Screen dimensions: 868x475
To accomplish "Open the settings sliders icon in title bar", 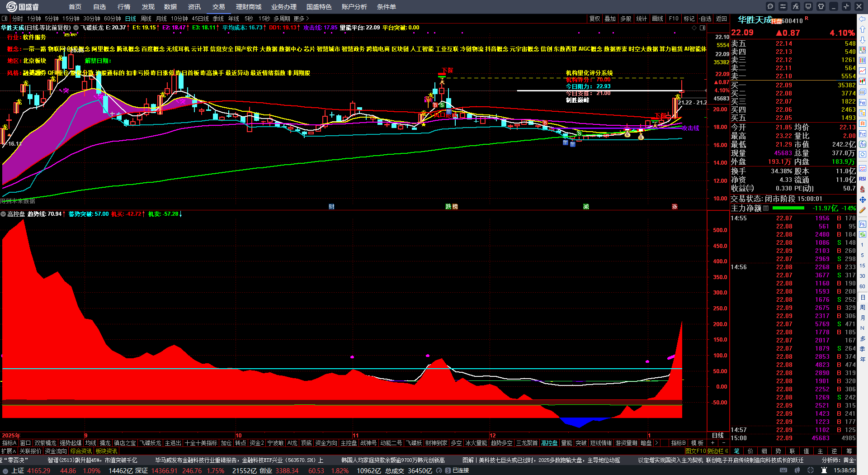I will pyautogui.click(x=783, y=6).
